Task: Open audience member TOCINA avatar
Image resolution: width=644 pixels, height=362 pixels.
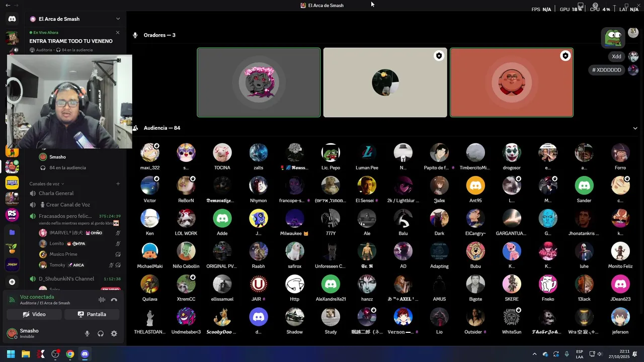Action: pyautogui.click(x=222, y=152)
